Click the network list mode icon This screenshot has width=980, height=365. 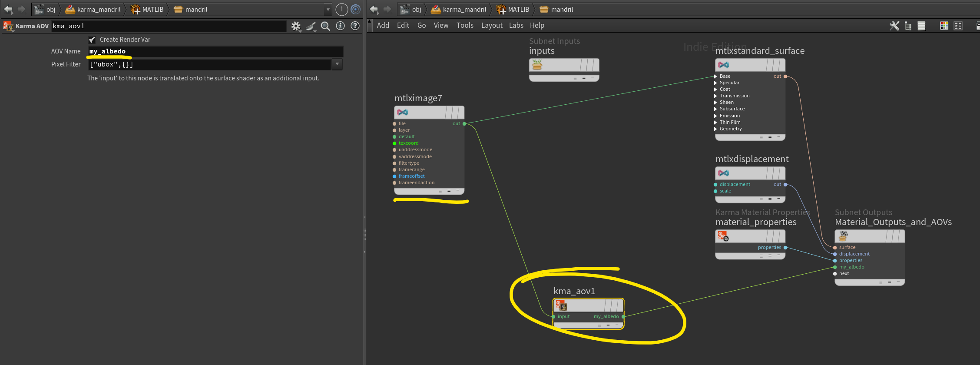(921, 26)
